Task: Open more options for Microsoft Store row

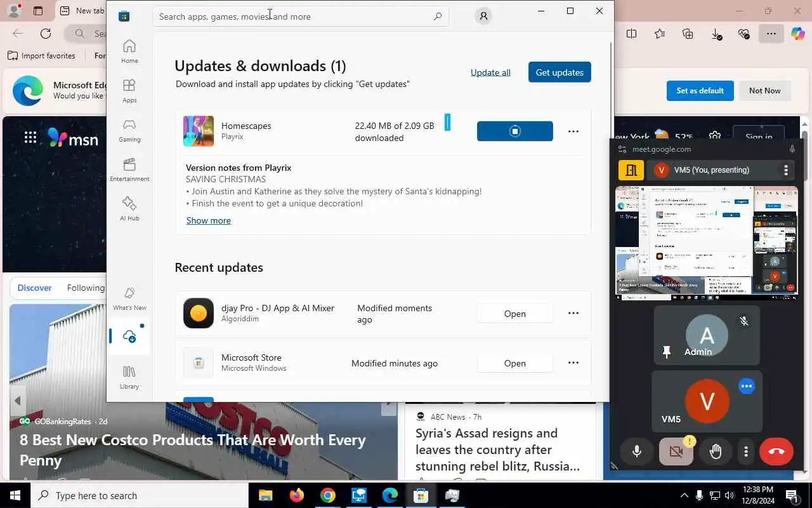Action: [x=573, y=363]
